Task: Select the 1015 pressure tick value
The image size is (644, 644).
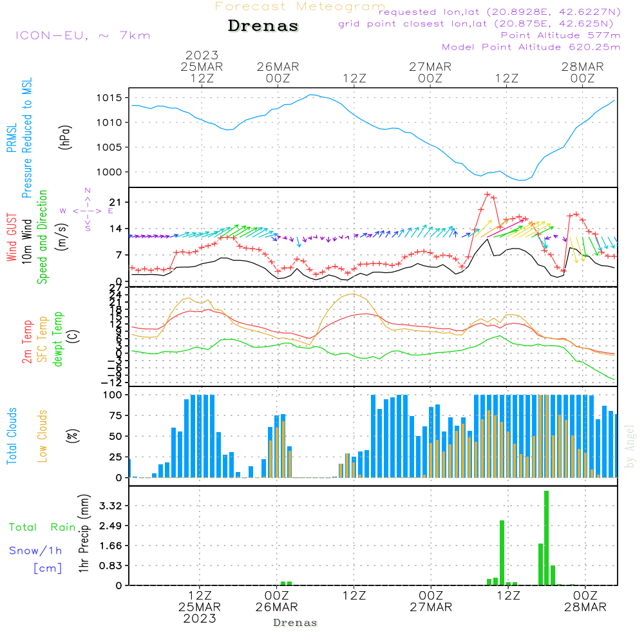Action: coord(109,98)
